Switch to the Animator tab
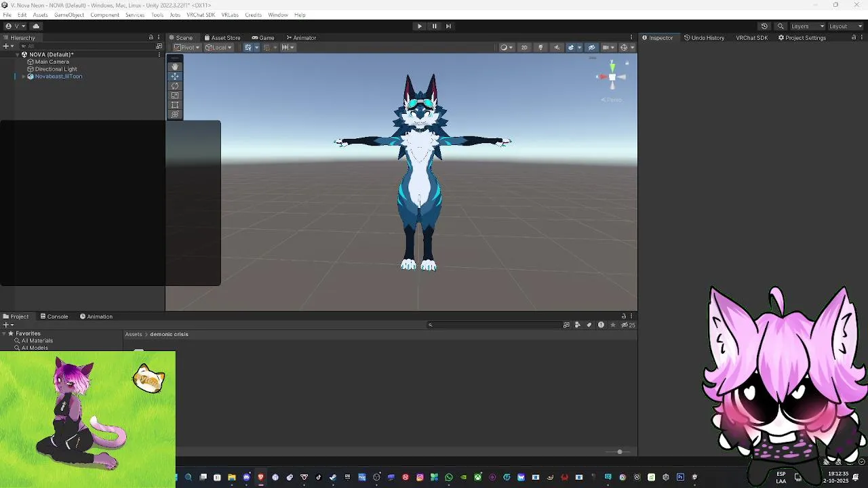 (x=301, y=38)
